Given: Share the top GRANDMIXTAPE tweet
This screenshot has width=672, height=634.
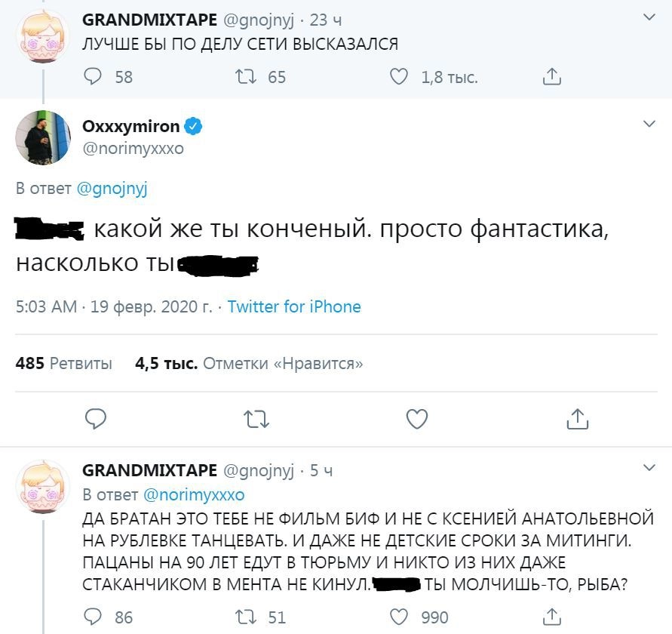Looking at the screenshot, I should [552, 76].
